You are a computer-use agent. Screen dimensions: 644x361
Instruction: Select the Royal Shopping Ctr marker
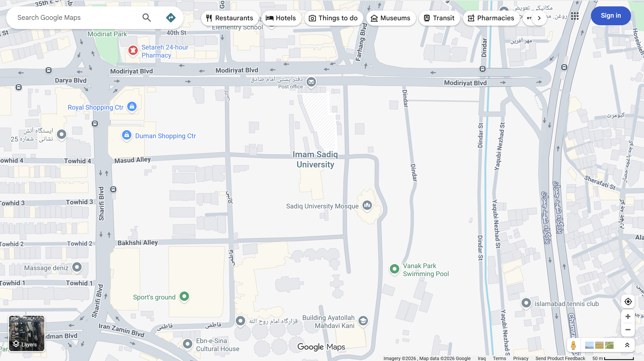(x=132, y=107)
